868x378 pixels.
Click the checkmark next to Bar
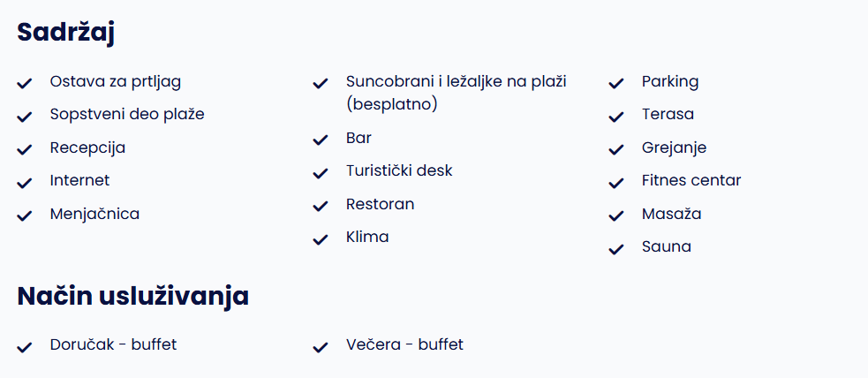point(321,140)
